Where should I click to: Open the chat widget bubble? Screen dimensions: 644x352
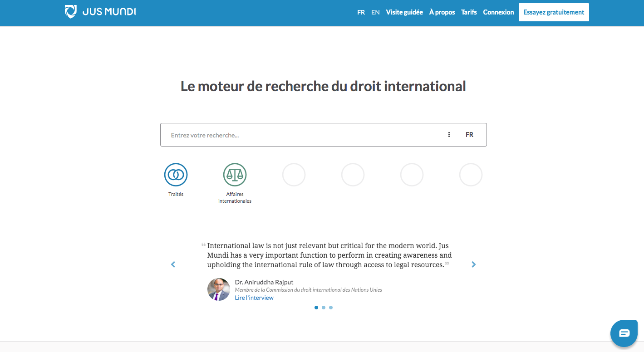point(624,333)
